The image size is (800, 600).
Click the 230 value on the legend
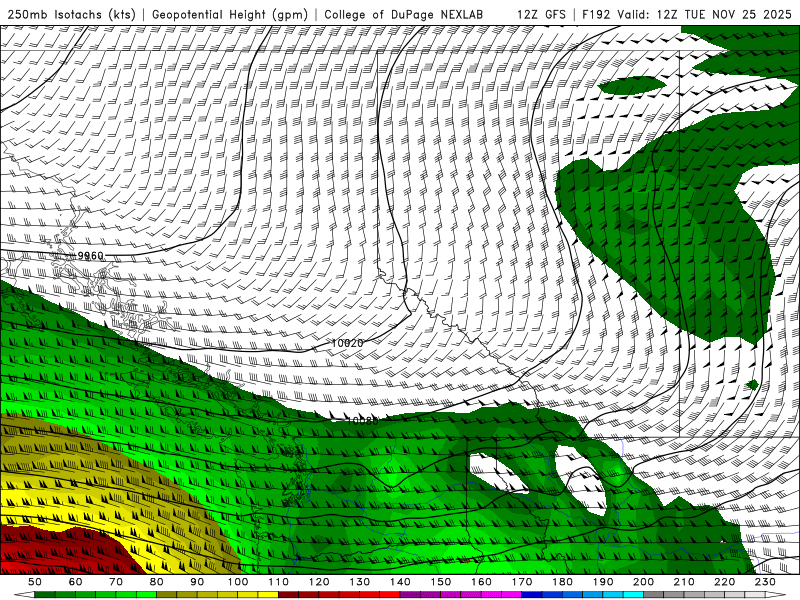click(765, 582)
